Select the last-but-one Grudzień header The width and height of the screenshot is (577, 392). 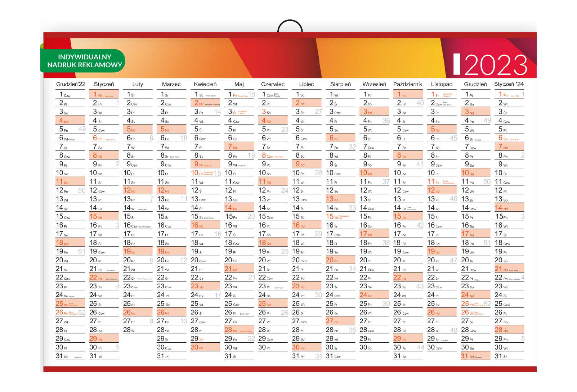point(475,84)
